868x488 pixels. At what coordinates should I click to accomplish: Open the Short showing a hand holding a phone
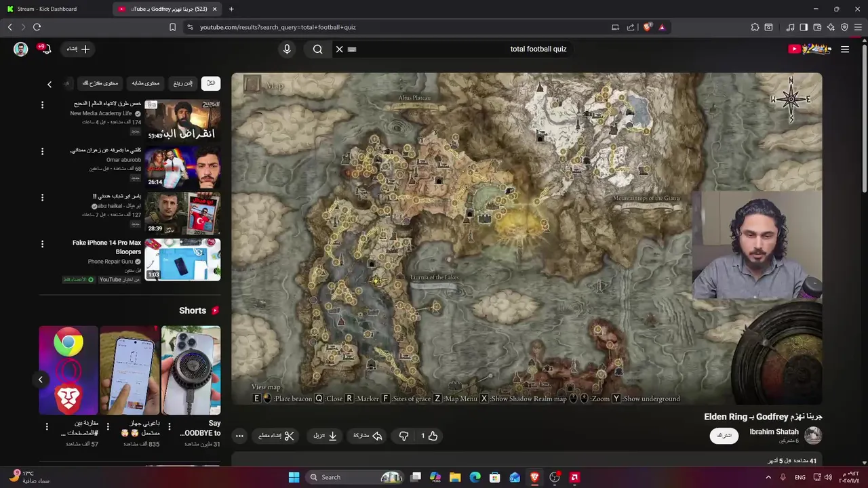[130, 370]
